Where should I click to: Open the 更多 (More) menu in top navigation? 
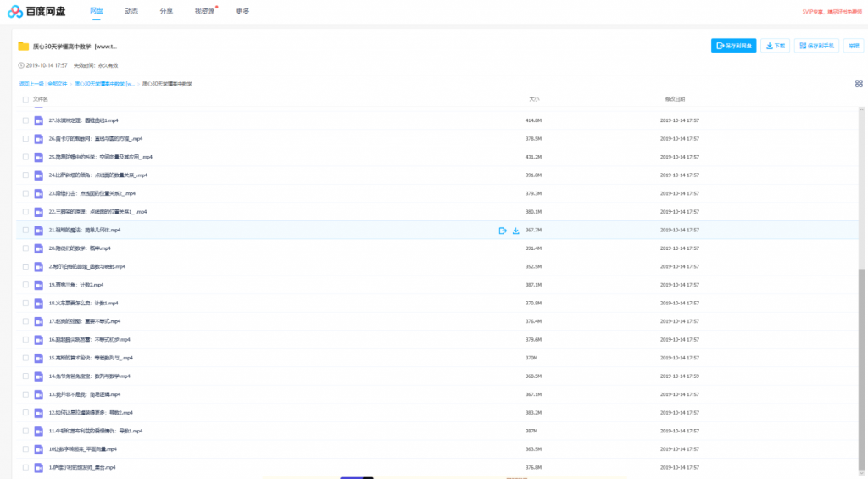242,11
